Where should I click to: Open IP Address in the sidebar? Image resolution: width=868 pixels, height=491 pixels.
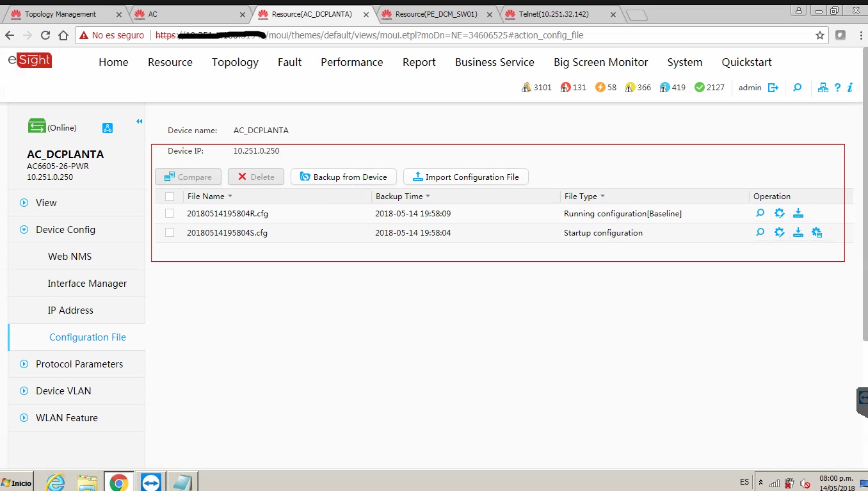[70, 310]
